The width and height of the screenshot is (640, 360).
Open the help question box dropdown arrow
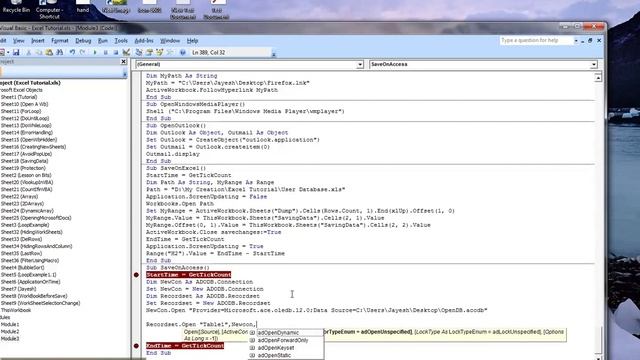coord(576,40)
